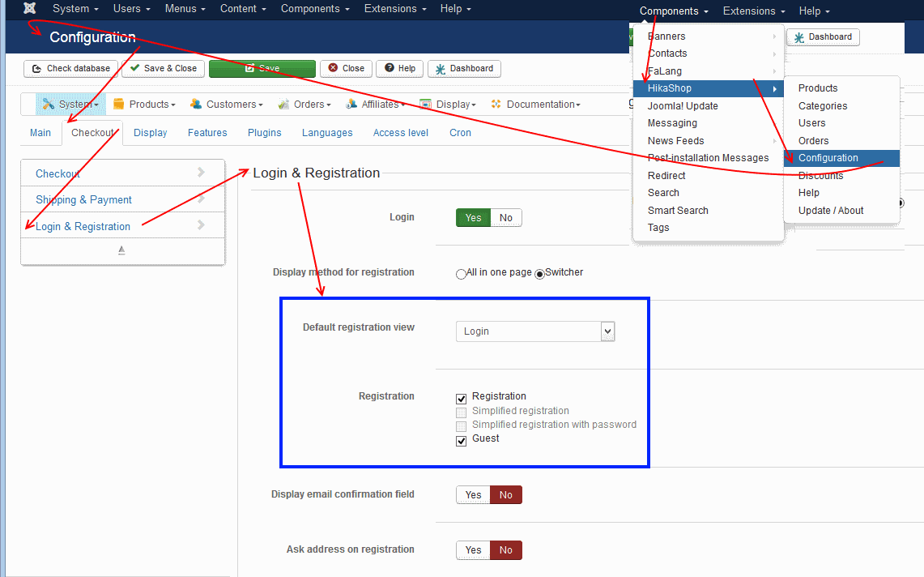Image resolution: width=924 pixels, height=577 pixels.
Task: Switch to the Main tab
Action: [x=40, y=133]
